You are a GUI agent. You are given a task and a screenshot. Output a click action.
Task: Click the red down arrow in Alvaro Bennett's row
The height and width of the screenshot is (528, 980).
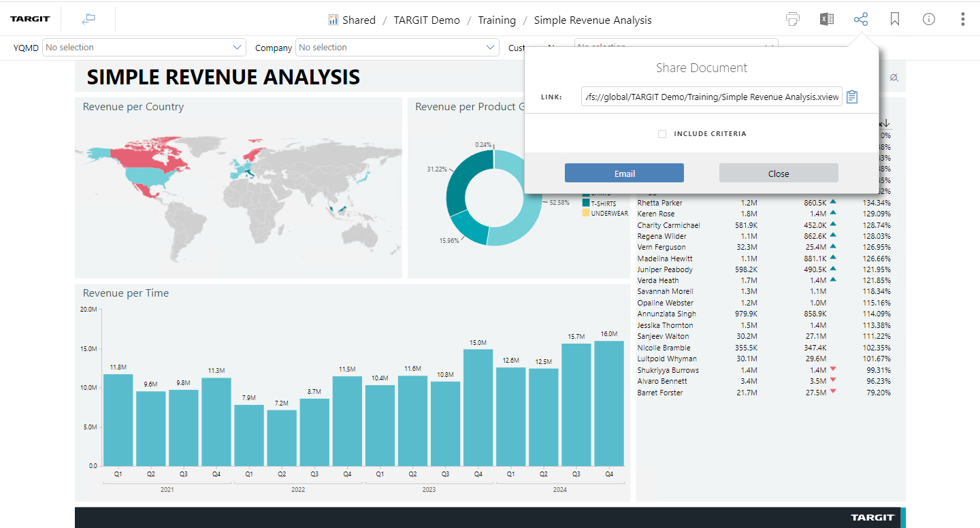tap(833, 380)
